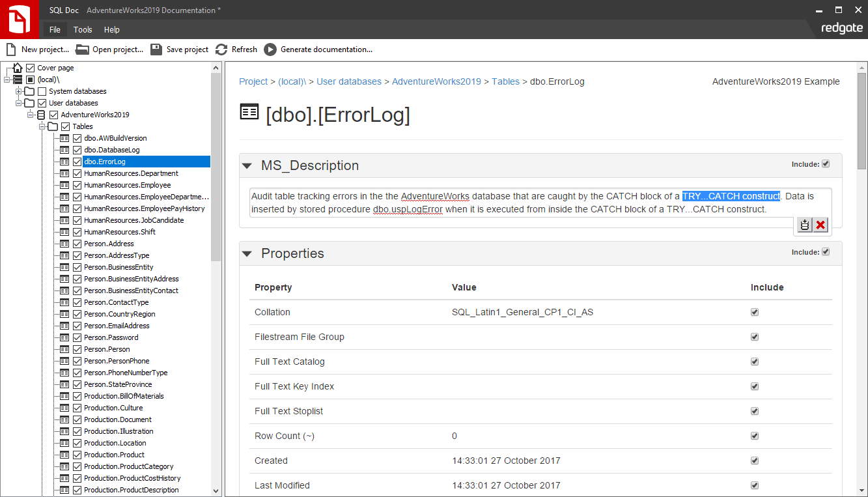Click the New project toolbar icon
Viewport: 868px width, 497px height.
[11, 49]
